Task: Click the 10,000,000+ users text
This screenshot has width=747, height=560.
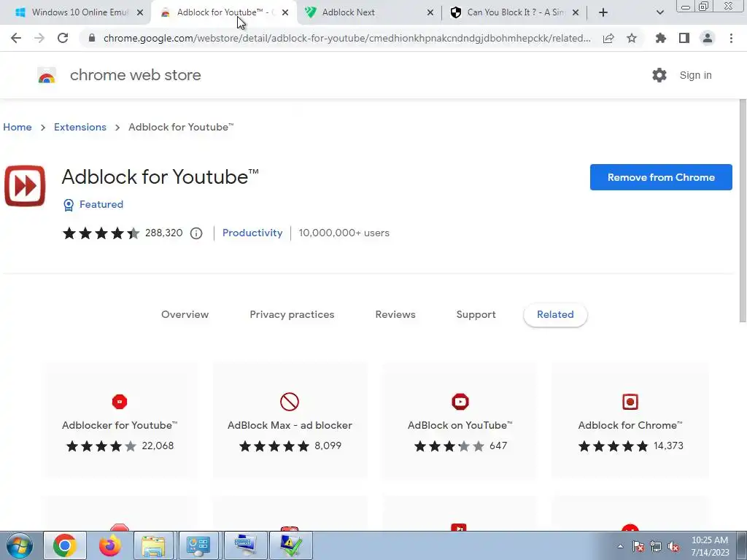Action: click(344, 233)
